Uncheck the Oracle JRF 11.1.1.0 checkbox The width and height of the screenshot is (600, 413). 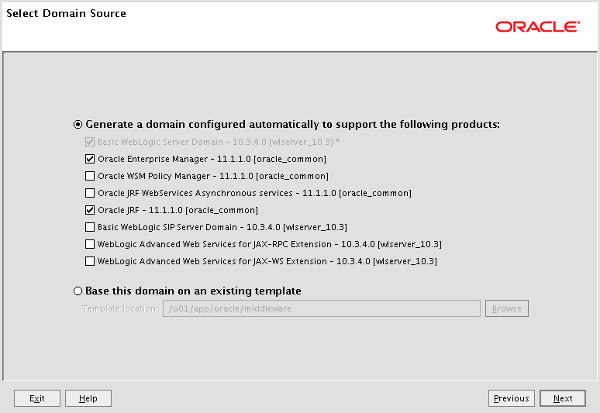(x=90, y=210)
